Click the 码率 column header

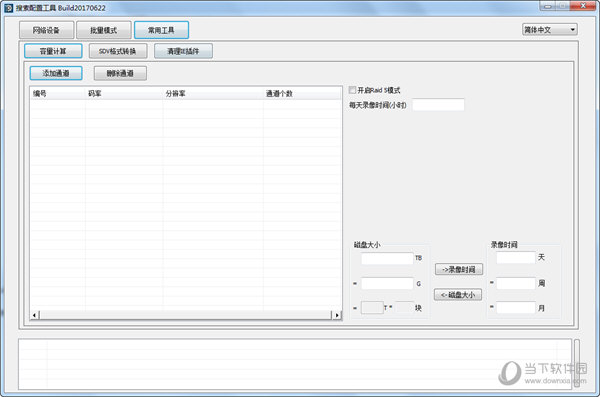pos(124,93)
